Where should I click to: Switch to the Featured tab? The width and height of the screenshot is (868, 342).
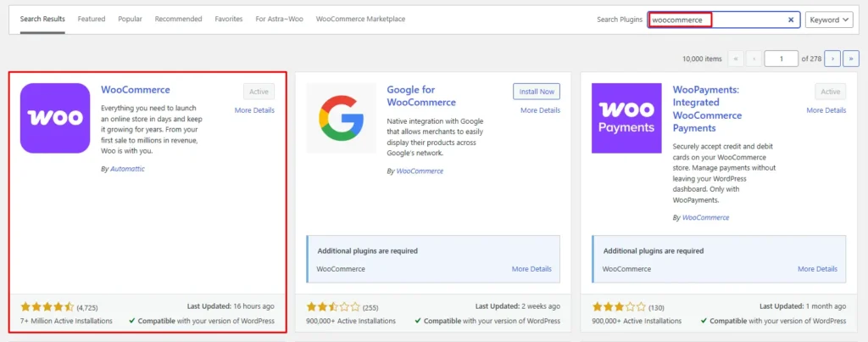click(92, 19)
